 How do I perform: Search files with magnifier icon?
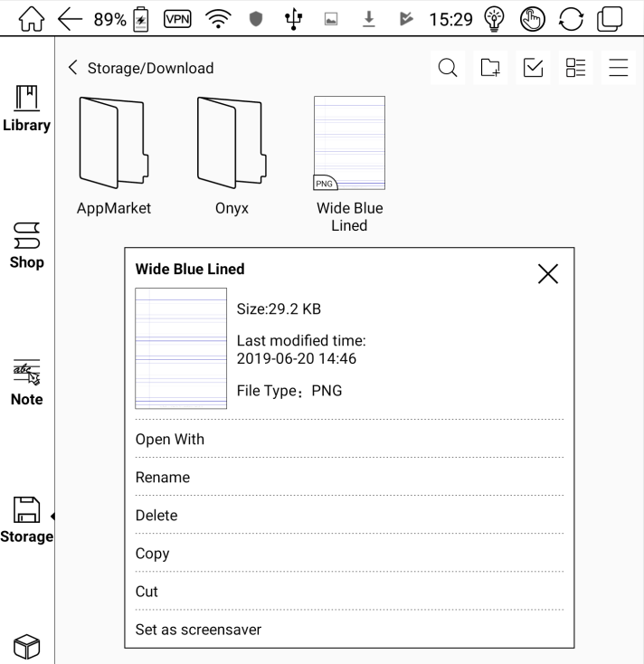tap(448, 68)
